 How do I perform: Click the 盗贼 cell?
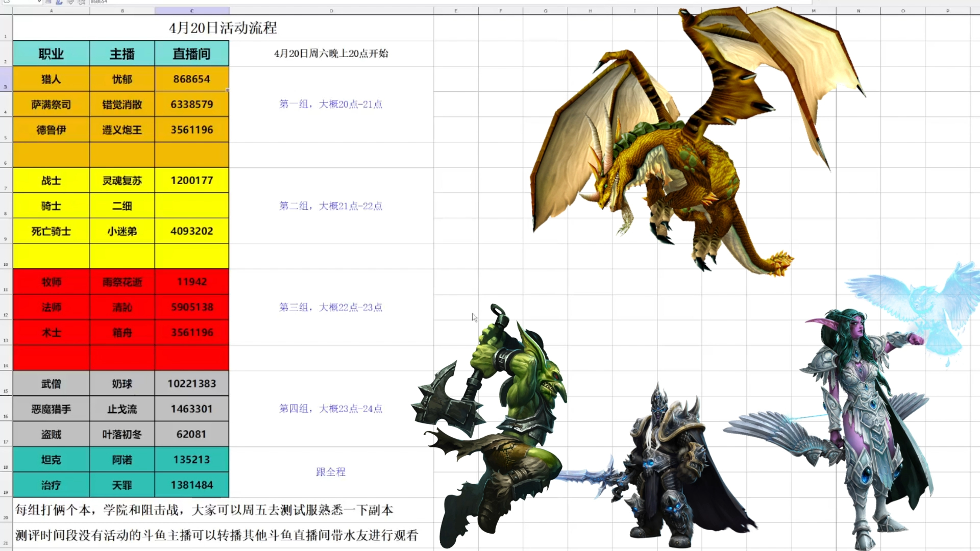[x=51, y=434]
